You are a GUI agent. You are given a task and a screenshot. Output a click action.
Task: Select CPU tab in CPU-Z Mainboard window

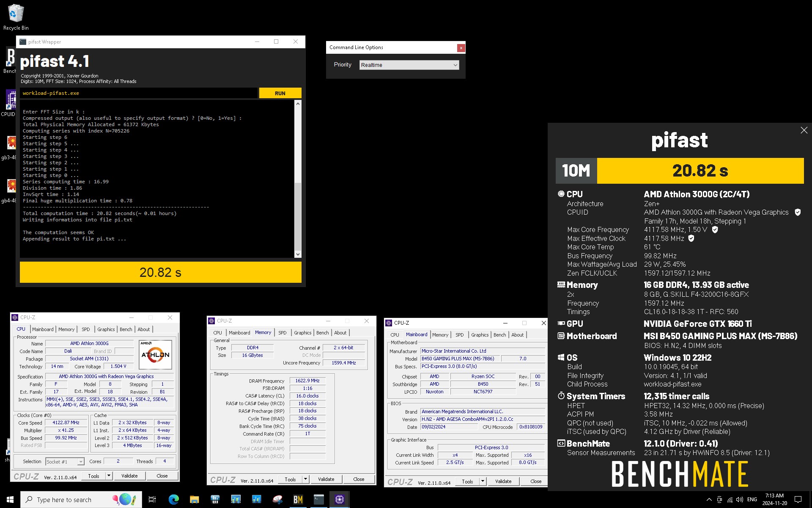click(395, 335)
